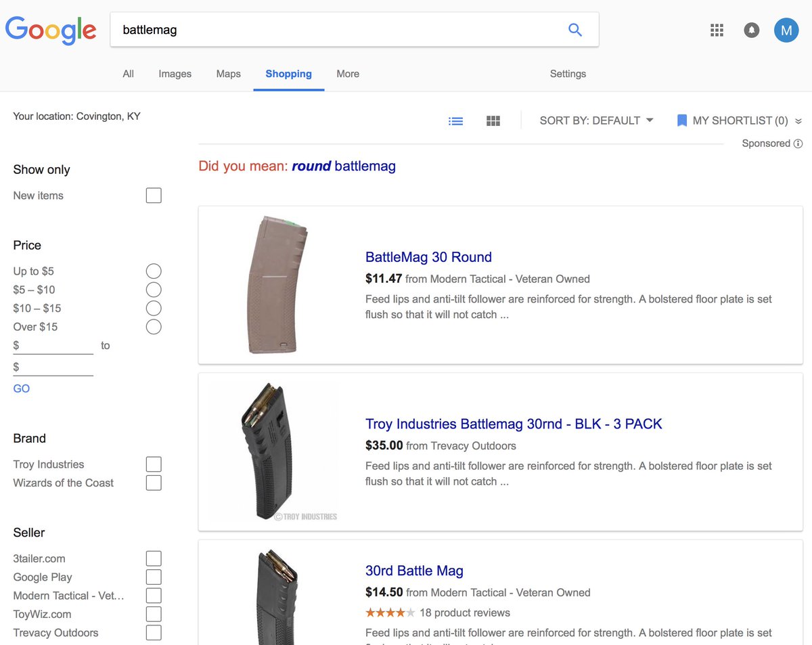Open the 30rd Battle Mag listing
This screenshot has width=812, height=645.
coord(414,571)
